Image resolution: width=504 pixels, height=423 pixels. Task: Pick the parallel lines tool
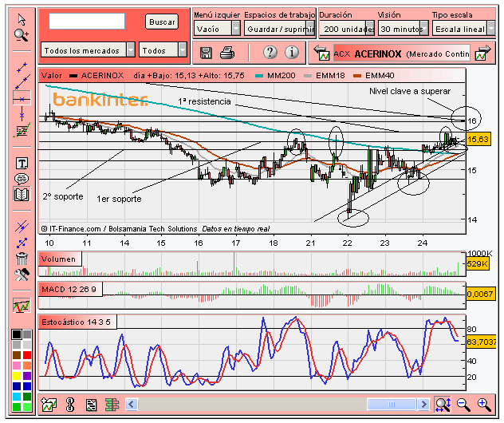click(22, 227)
